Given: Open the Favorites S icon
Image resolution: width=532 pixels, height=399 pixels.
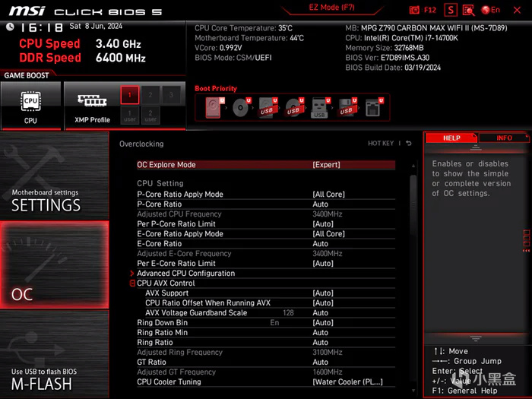Looking at the screenshot, I should pyautogui.click(x=451, y=10).
